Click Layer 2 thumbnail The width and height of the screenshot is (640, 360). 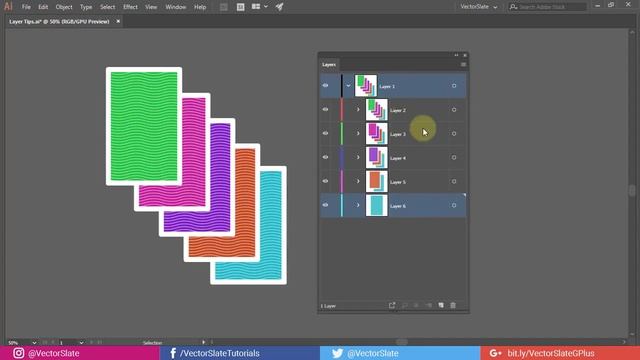pyautogui.click(x=376, y=110)
